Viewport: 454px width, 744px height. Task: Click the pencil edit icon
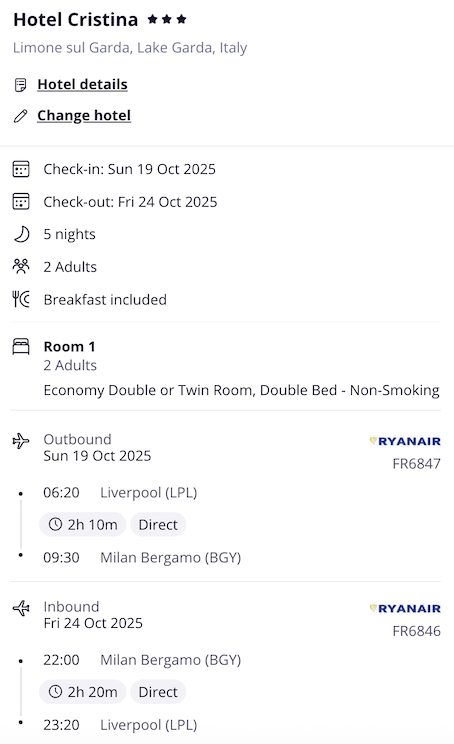20,116
